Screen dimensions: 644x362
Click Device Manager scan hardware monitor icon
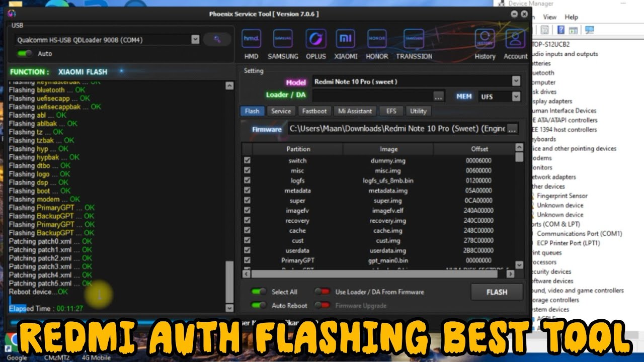590,30
